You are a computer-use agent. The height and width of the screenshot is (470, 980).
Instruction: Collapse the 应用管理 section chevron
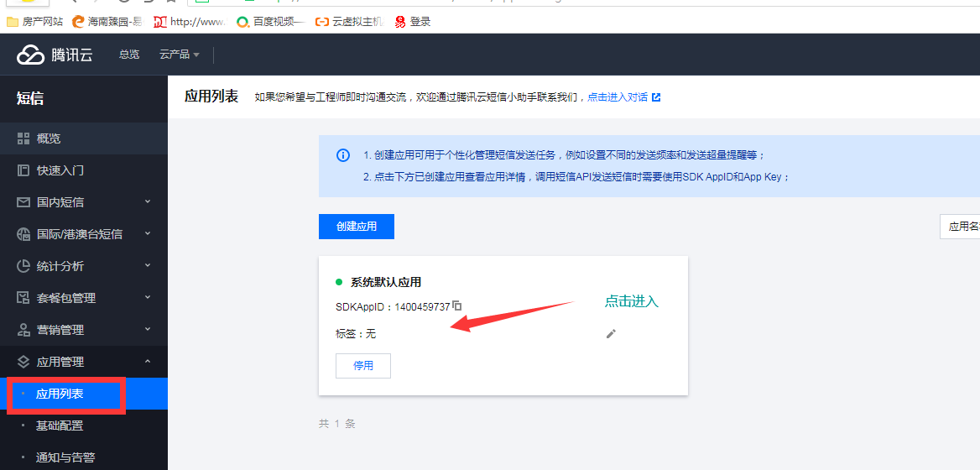[148, 361]
